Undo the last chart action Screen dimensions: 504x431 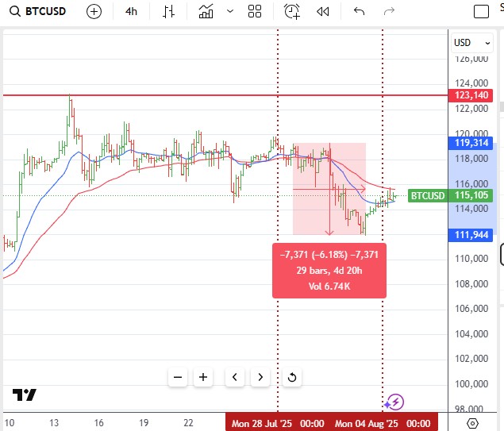point(359,12)
